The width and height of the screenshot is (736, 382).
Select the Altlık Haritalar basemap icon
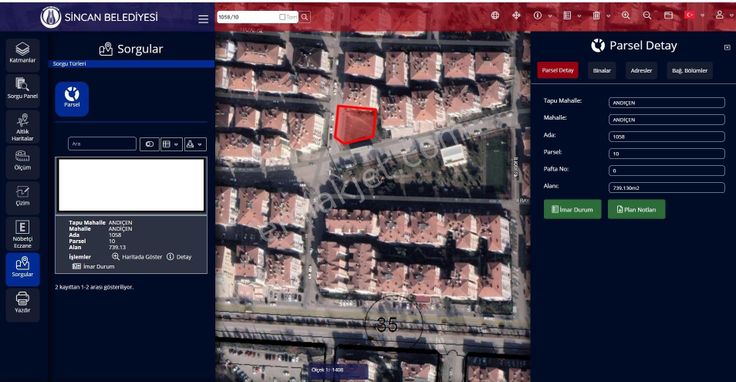[23, 127]
